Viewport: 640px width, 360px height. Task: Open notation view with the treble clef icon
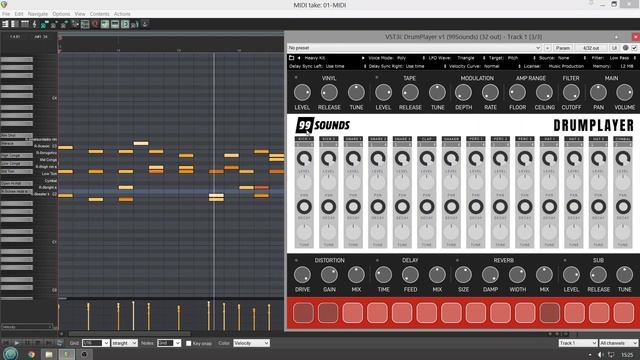[x=35, y=24]
